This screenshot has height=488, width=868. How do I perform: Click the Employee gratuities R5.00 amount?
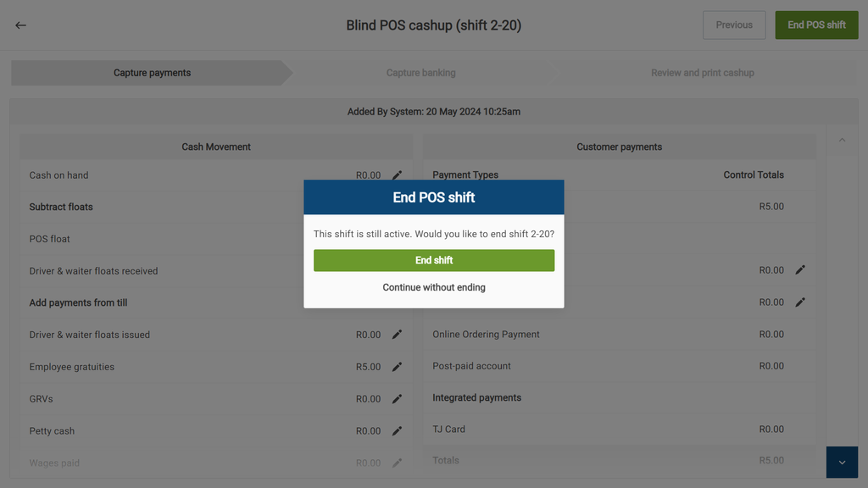[368, 367]
